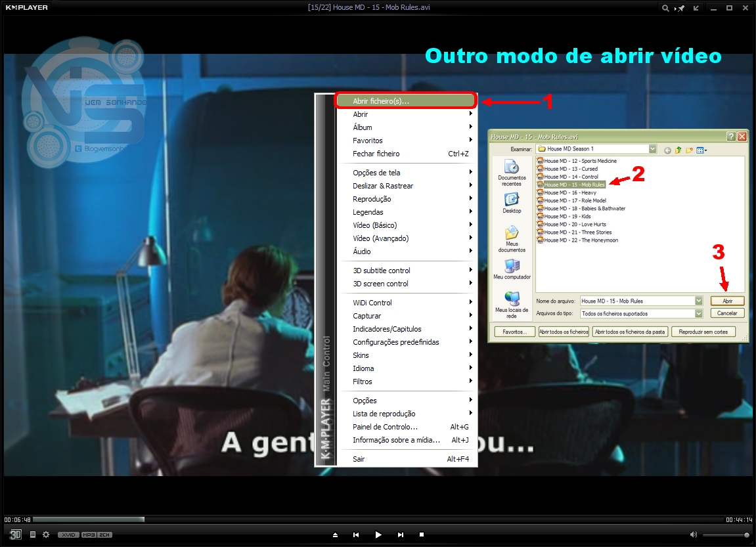Expand the Examinar folder dropdown
Viewport: 756px width, 547px height.
click(x=652, y=148)
